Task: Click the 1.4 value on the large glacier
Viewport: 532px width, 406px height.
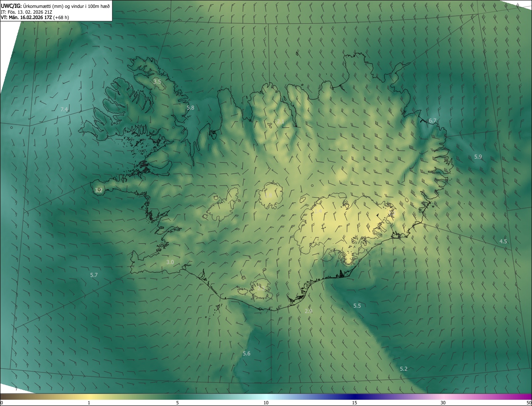Action: pos(318,211)
